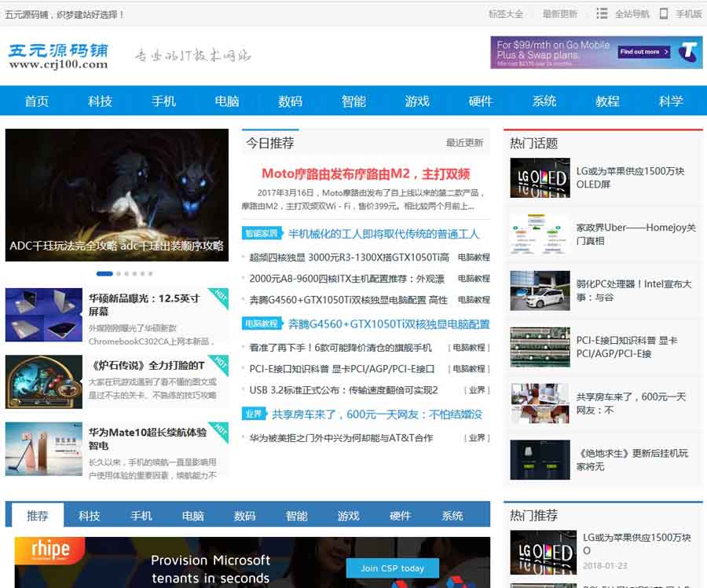Click the 最近更新 link beside 今日推荐
Image resolution: width=707 pixels, height=588 pixels.
464,143
